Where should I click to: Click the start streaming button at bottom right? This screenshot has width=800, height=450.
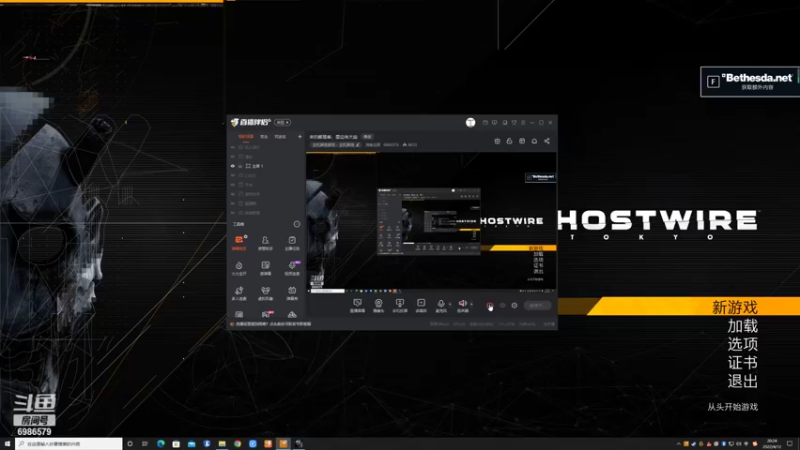[537, 305]
